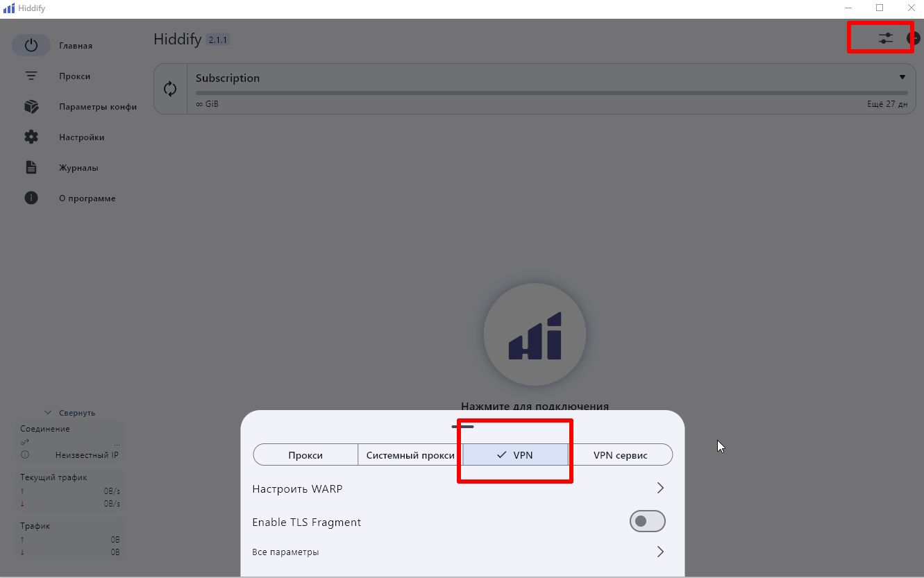The height and width of the screenshot is (578, 924).
Task: Click the connection route icon in Соединение
Action: coord(25,442)
